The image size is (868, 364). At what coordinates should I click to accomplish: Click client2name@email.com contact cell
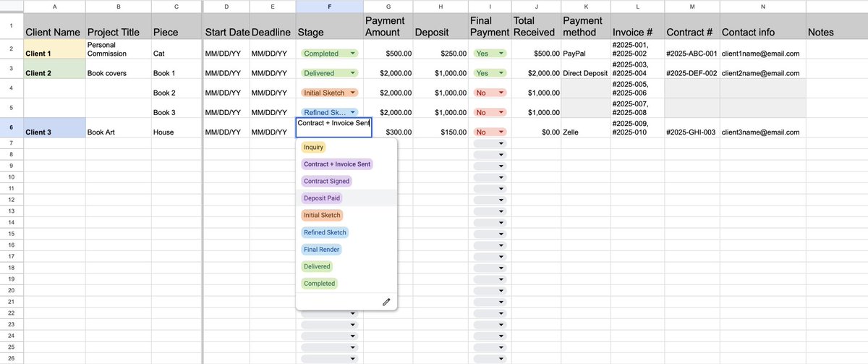pos(762,69)
